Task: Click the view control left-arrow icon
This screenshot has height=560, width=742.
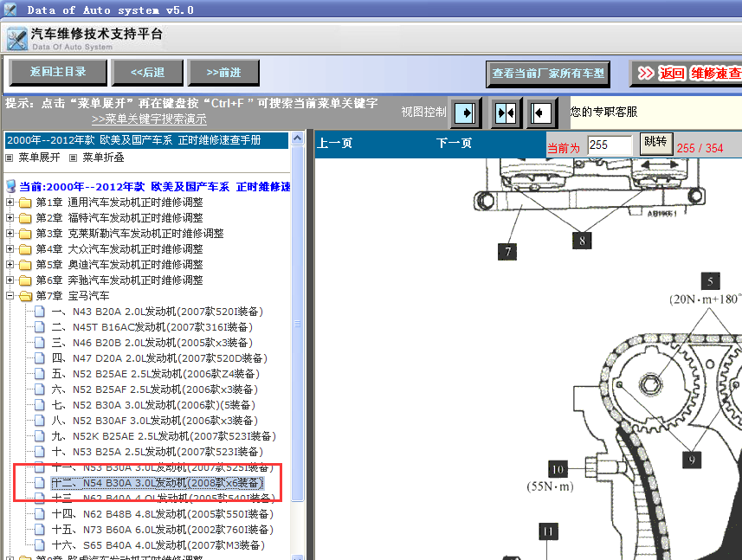Action: point(541,113)
